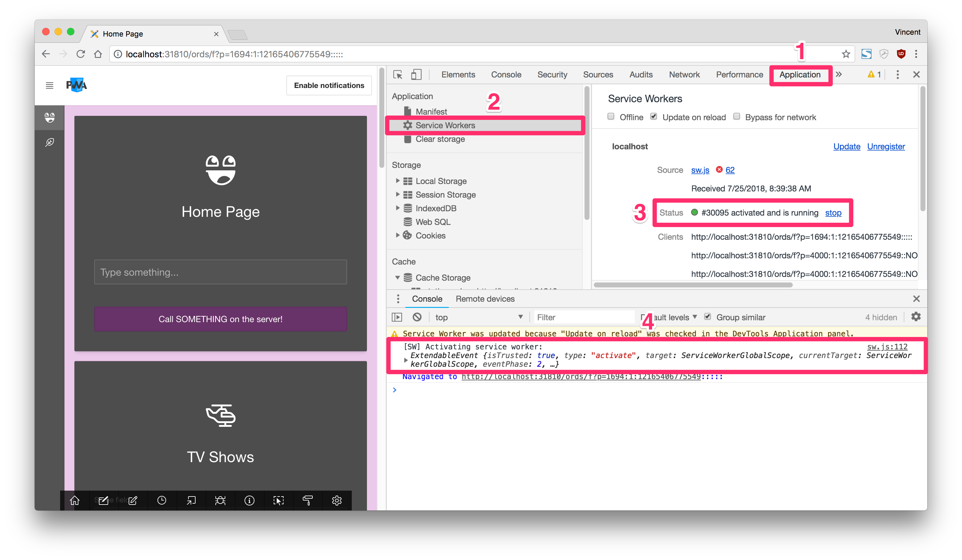The width and height of the screenshot is (962, 560).
Task: Open the Remote devices tab
Action: pos(485,299)
